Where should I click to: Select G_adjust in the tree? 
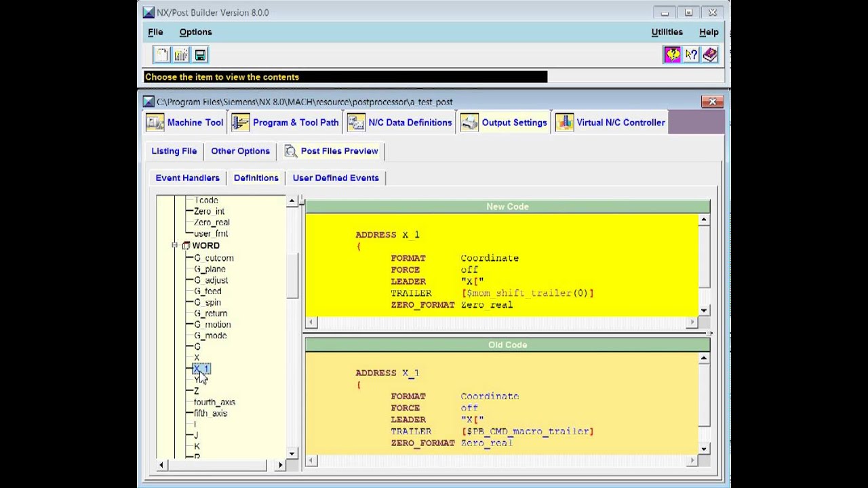[x=211, y=280]
